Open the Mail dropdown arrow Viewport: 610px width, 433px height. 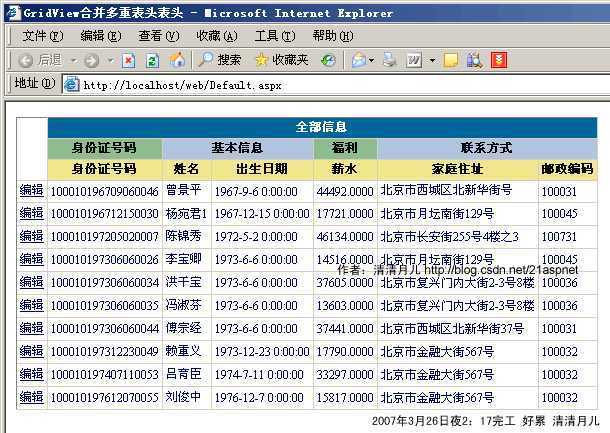[371, 60]
